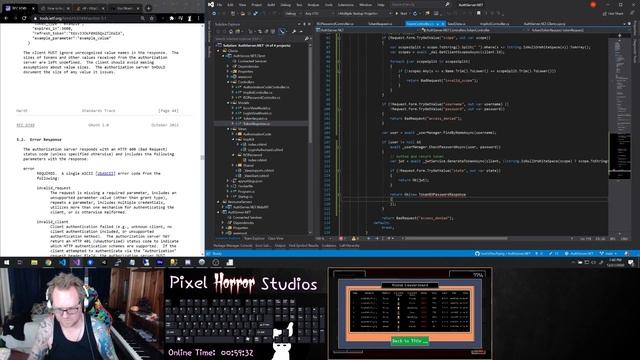Expand the Shared views folder
This screenshot has height=360, width=640.
[x=233, y=165]
